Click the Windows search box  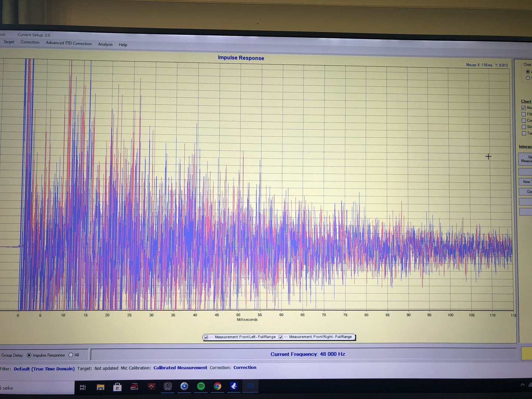point(37,388)
